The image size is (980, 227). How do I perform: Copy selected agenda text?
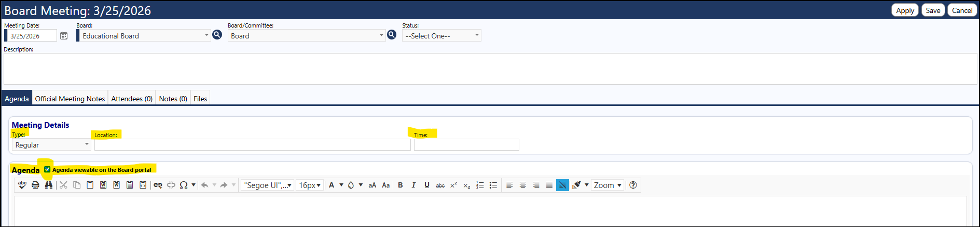(x=77, y=185)
